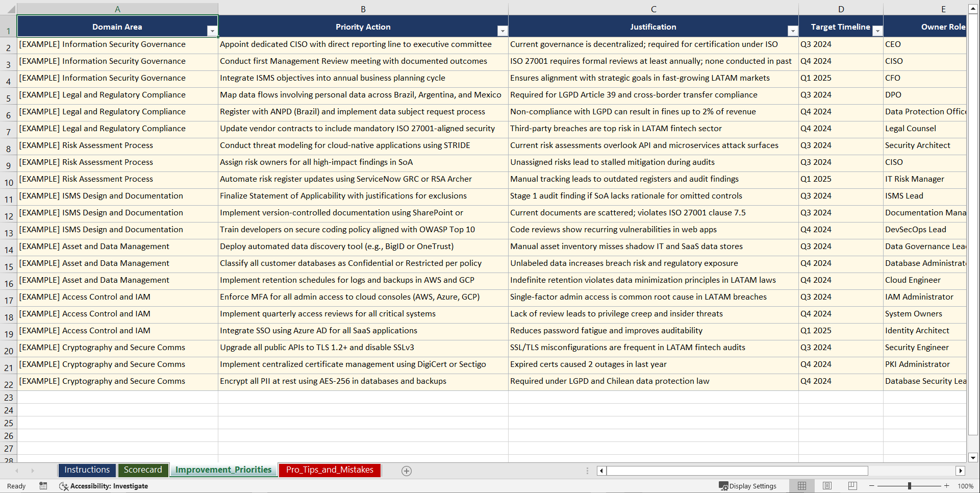Click the 100% zoom level button

coord(965,486)
